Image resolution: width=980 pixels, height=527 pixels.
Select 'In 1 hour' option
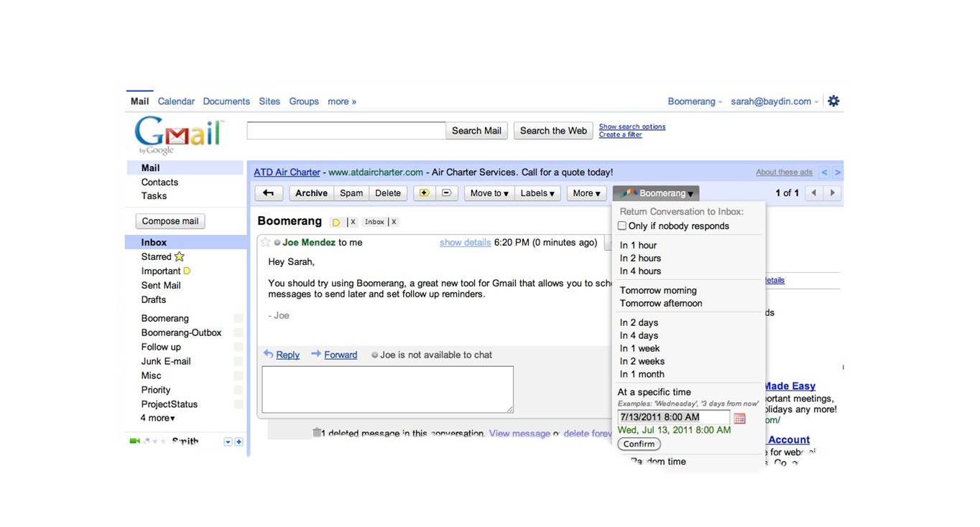click(x=638, y=246)
